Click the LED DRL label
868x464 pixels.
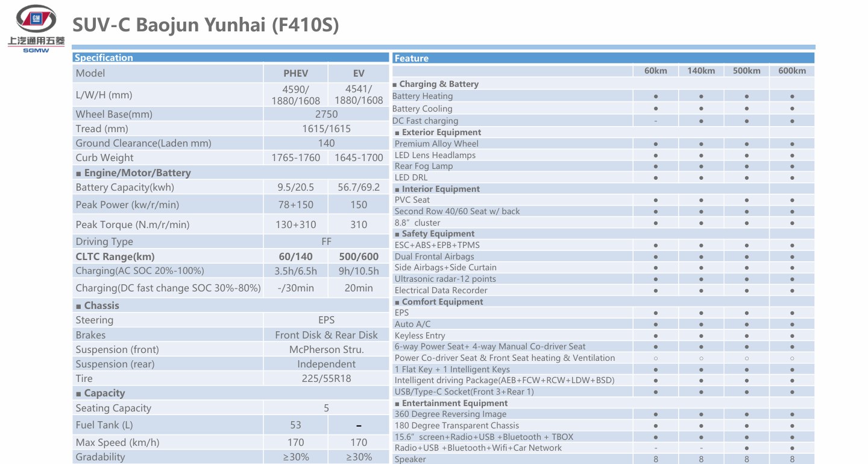click(411, 177)
